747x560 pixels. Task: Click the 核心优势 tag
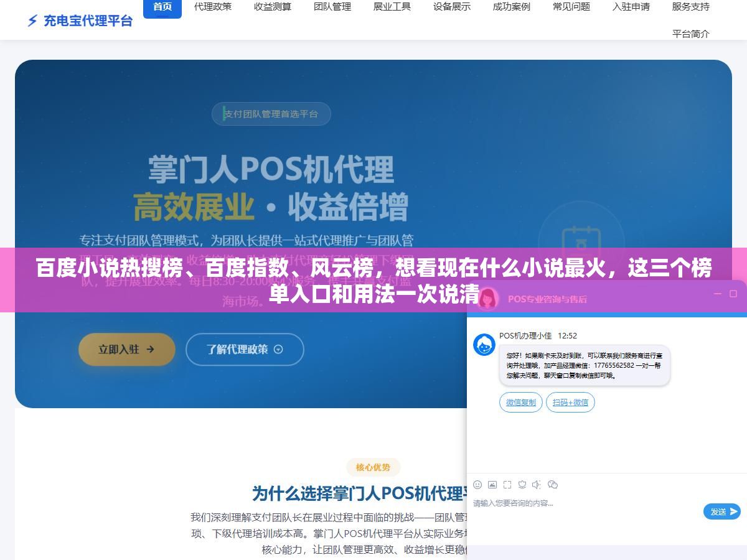(374, 467)
